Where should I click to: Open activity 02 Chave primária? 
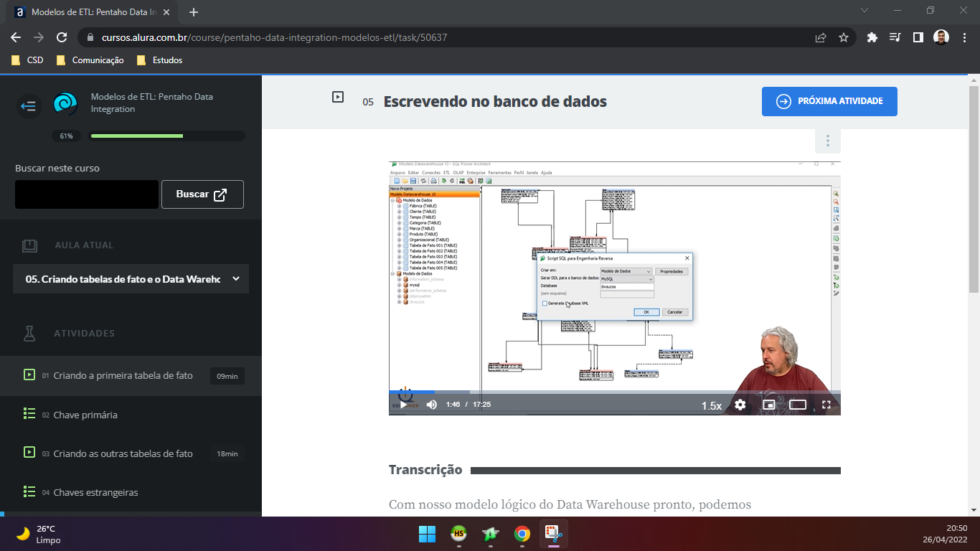tap(131, 415)
